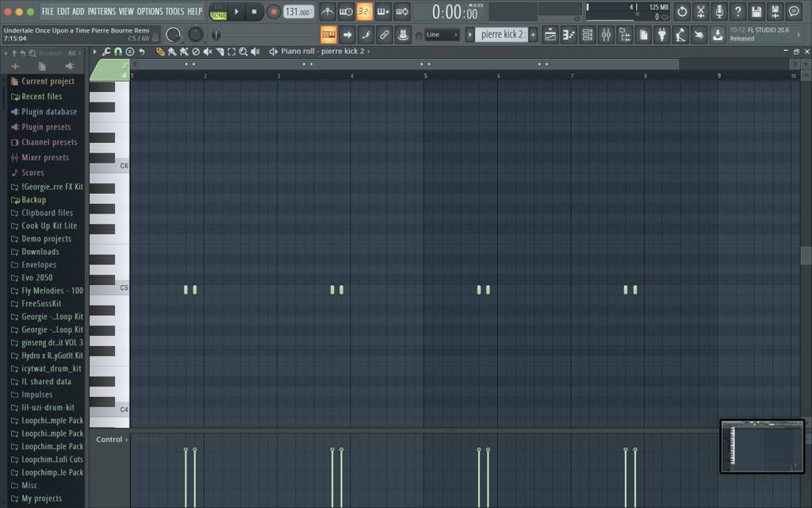The image size is (812, 508).
Task: Start playback with the play button
Action: point(236,11)
